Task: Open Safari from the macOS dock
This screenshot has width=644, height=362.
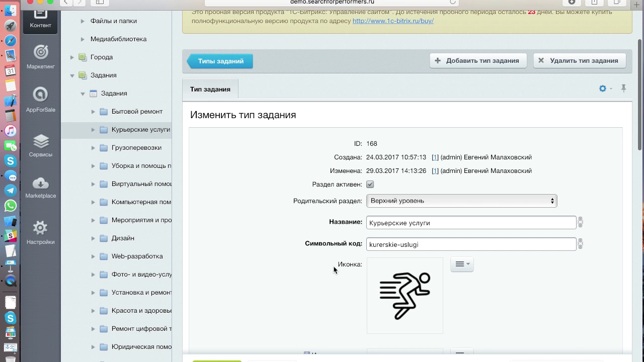Action: (x=10, y=41)
